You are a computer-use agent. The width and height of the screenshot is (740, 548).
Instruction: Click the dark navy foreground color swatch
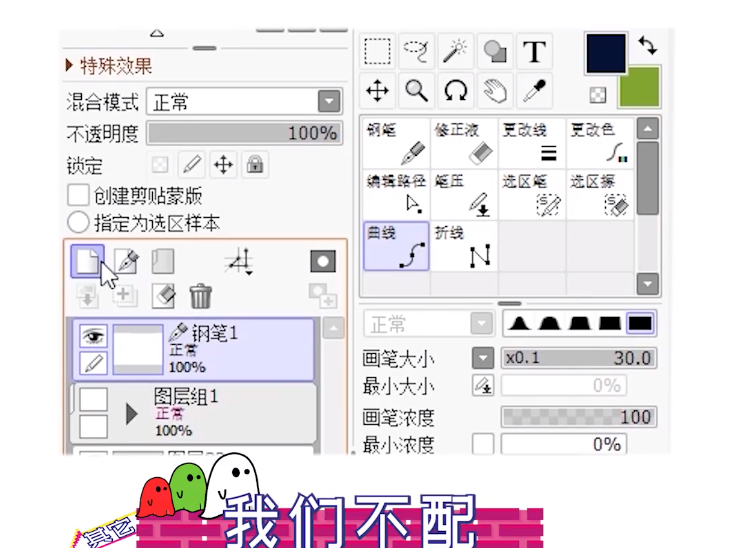pyautogui.click(x=606, y=53)
